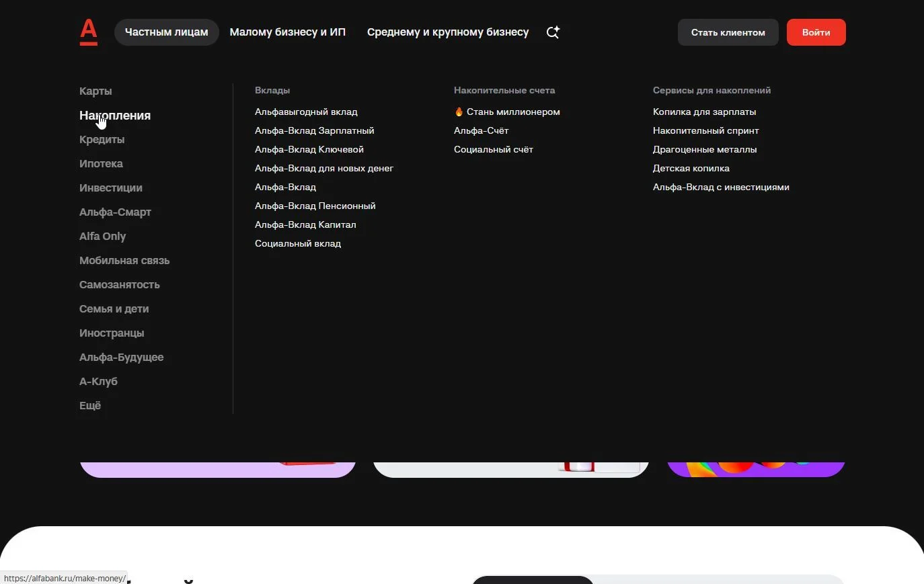
Task: Choose the Alfa Only menu item
Action: coord(103,236)
